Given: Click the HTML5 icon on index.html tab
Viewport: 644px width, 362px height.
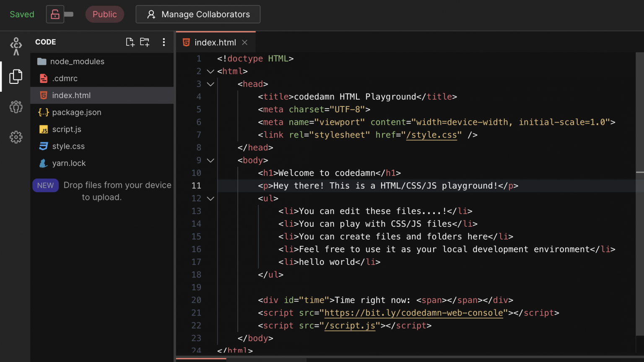Looking at the screenshot, I should coord(186,42).
